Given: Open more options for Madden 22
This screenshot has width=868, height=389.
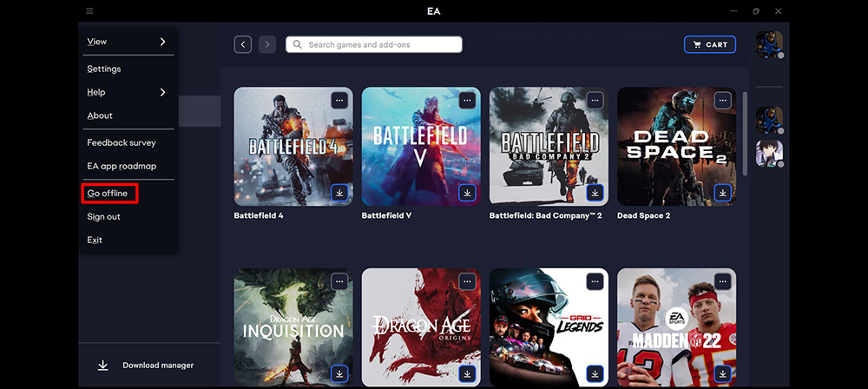Looking at the screenshot, I should (723, 281).
